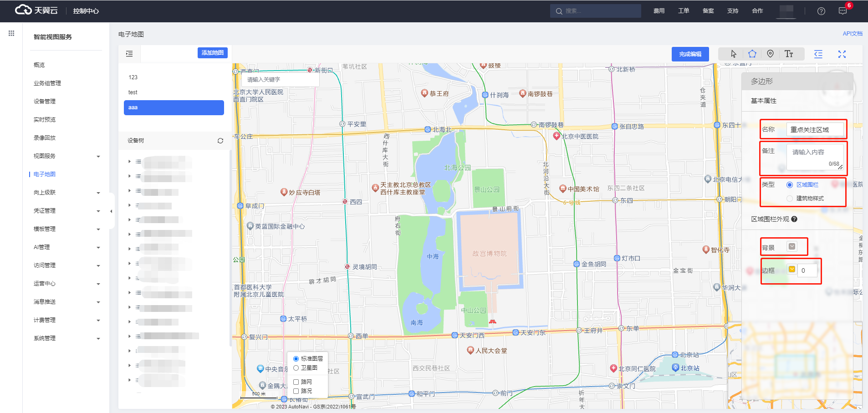Click the 完成编辑 button
Image resolution: width=868 pixels, height=413 pixels.
point(690,54)
